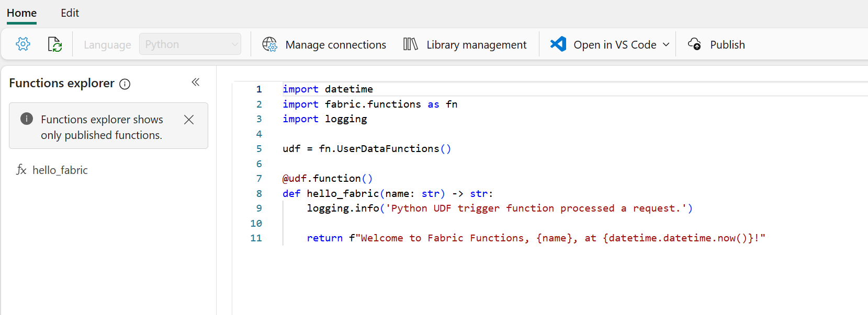Click the return statement line
Image resolution: width=868 pixels, height=315 pixels.
(536, 238)
